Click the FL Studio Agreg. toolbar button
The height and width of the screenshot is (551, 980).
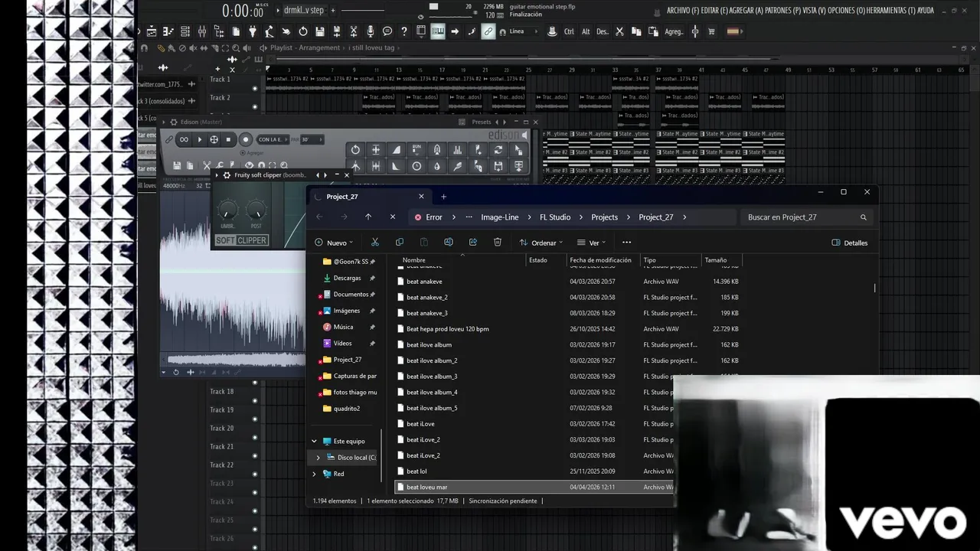(674, 31)
